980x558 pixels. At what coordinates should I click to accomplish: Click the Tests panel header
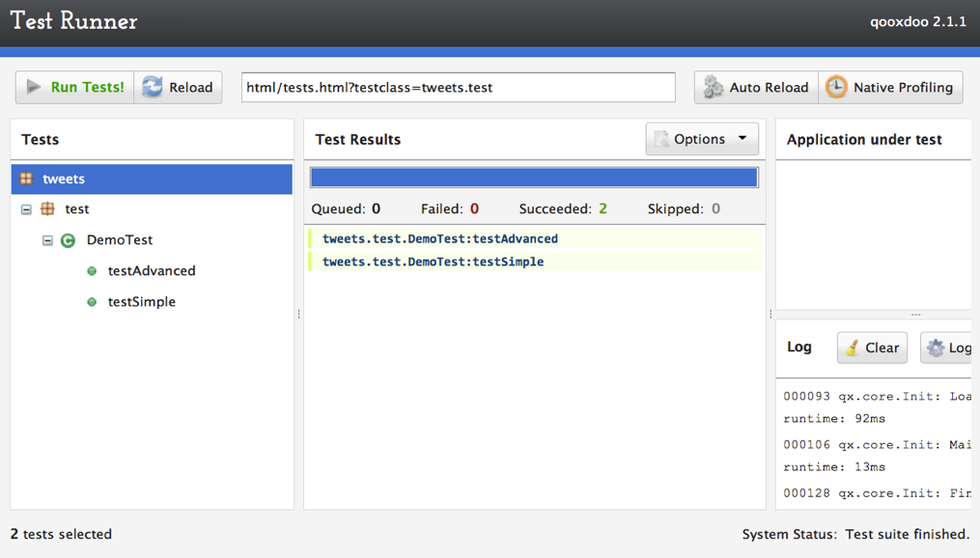pyautogui.click(x=40, y=139)
